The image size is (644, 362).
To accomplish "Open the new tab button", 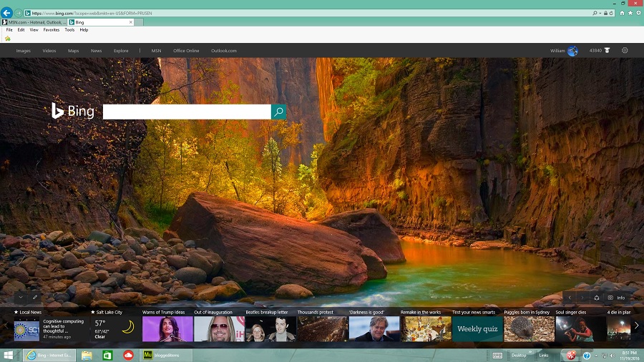I will tap(140, 22).
